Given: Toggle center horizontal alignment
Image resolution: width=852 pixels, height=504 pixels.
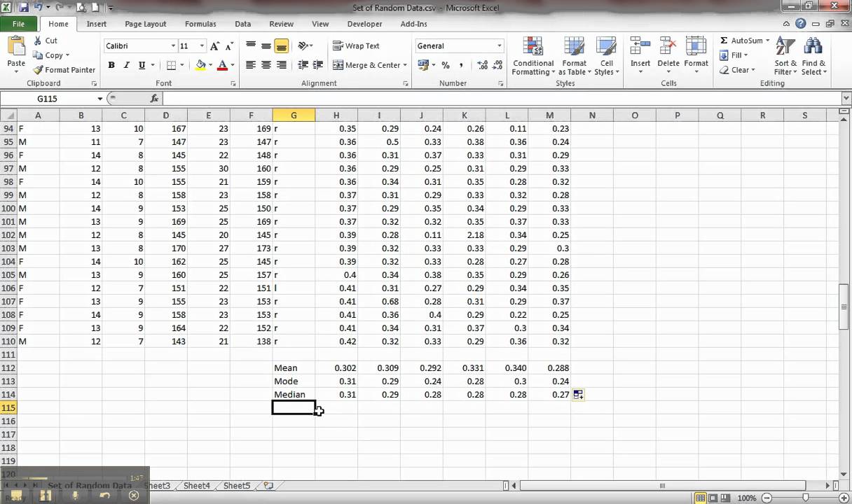Looking at the screenshot, I should (266, 65).
